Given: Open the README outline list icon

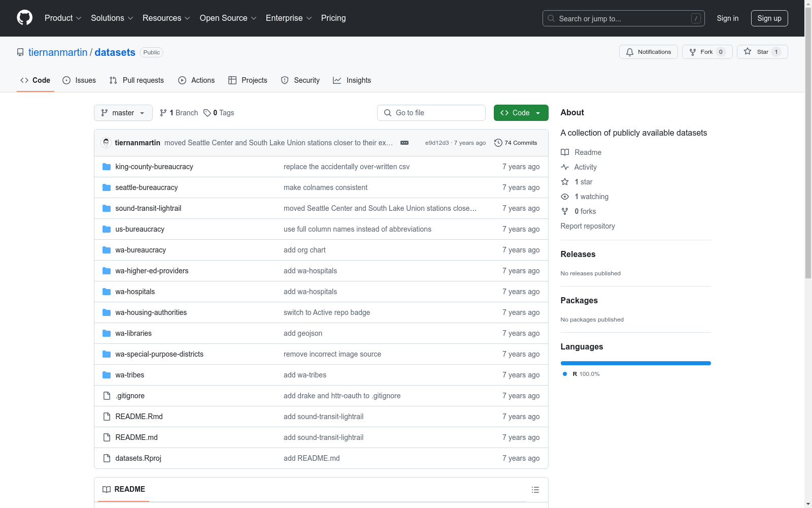Looking at the screenshot, I should click(535, 490).
